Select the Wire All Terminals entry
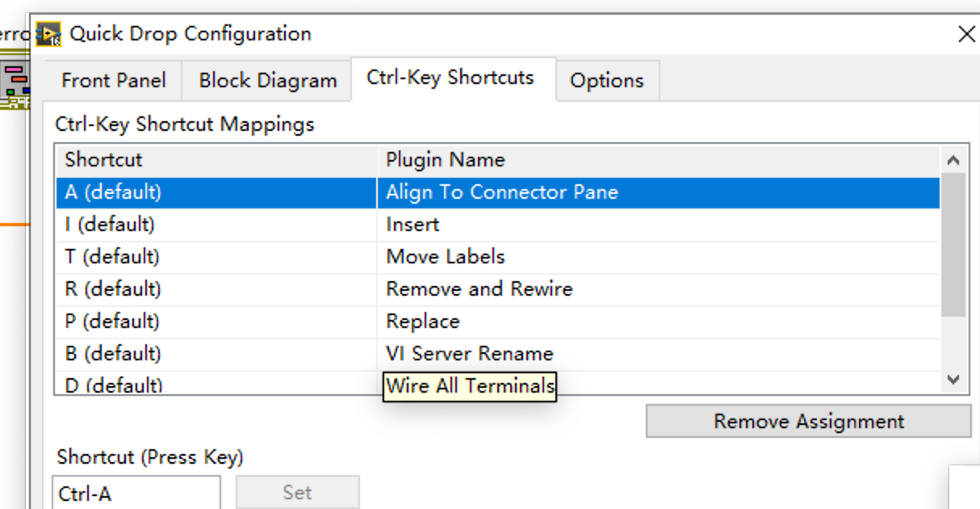Screen dimensions: 980x509 pyautogui.click(x=471, y=385)
